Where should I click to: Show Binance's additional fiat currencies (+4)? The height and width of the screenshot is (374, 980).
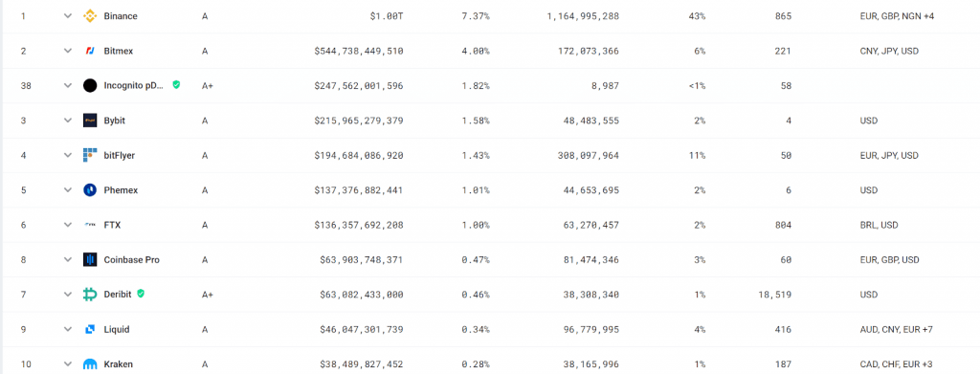928,16
